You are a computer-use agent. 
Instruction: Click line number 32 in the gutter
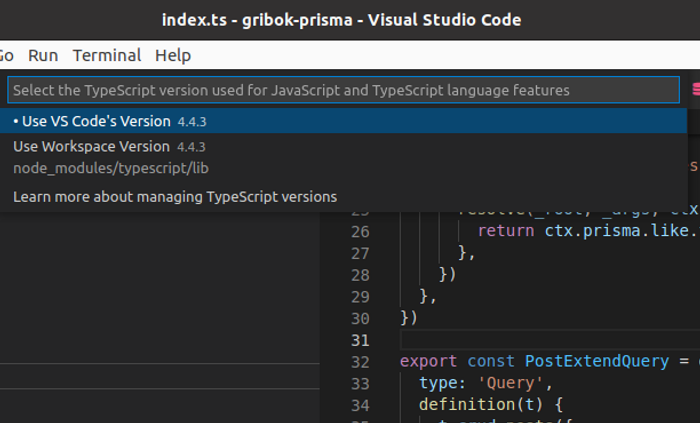360,362
